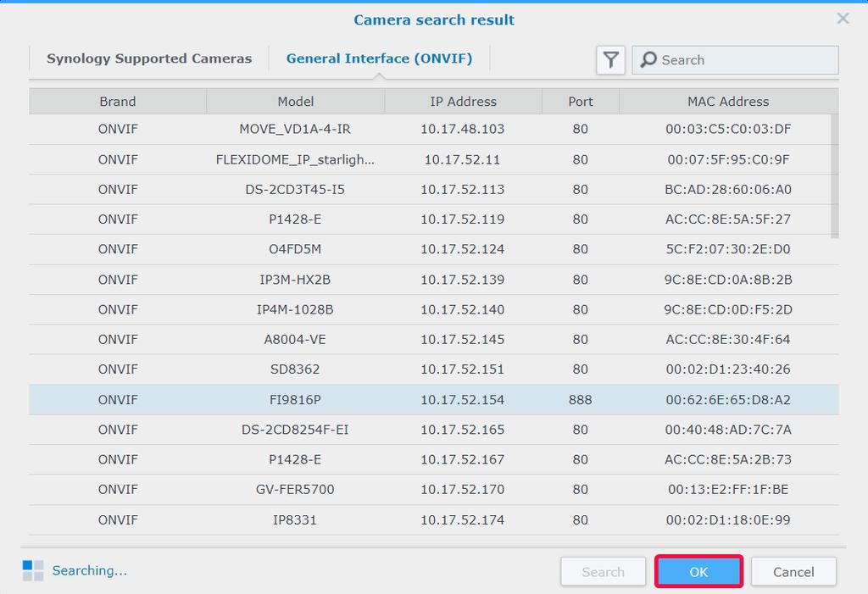Viewport: 868px width, 594px height.
Task: Sort by the Model column header
Action: point(296,102)
